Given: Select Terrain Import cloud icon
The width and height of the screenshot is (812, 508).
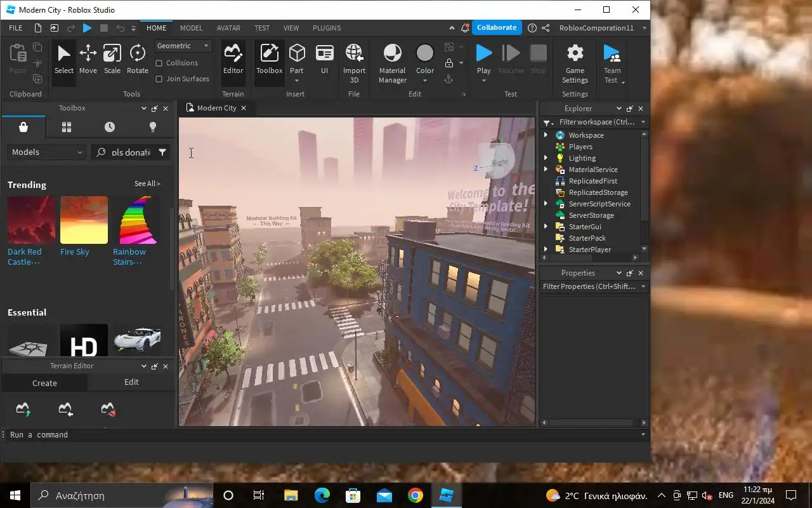Looking at the screenshot, I should pos(66,410).
